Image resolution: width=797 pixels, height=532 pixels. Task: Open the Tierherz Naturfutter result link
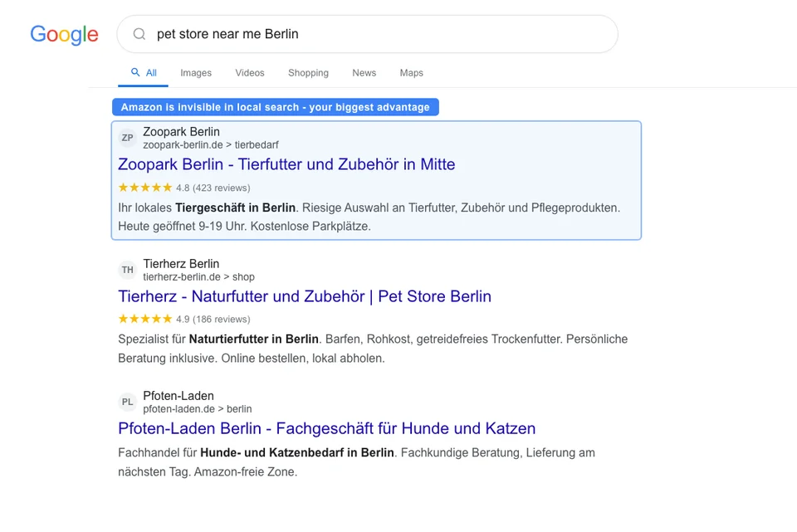pos(304,296)
